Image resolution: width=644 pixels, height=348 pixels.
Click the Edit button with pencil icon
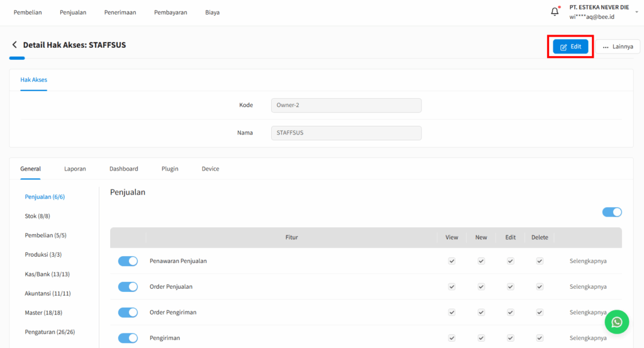(x=570, y=47)
